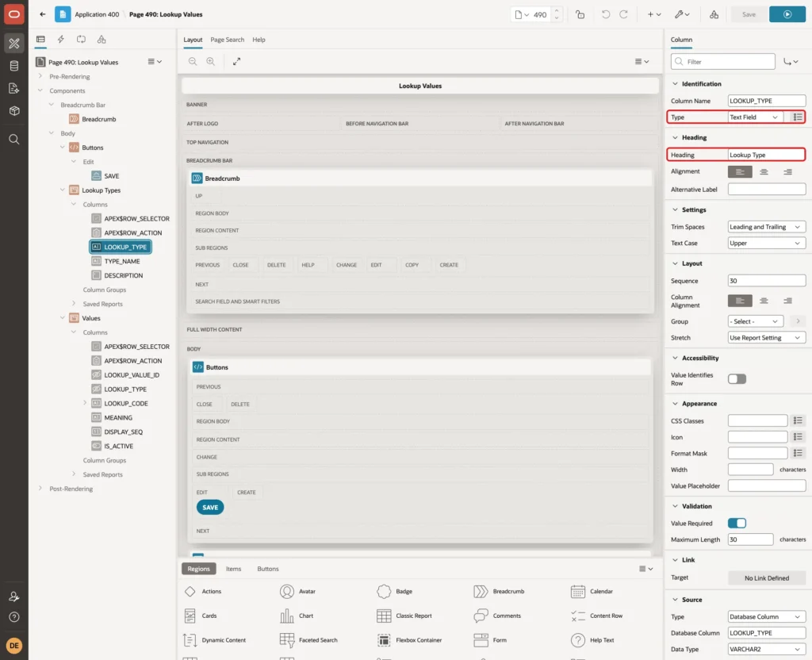This screenshot has width=812, height=660.
Task: Switch to the Page Shared Components tree tab
Action: pyautogui.click(x=101, y=40)
